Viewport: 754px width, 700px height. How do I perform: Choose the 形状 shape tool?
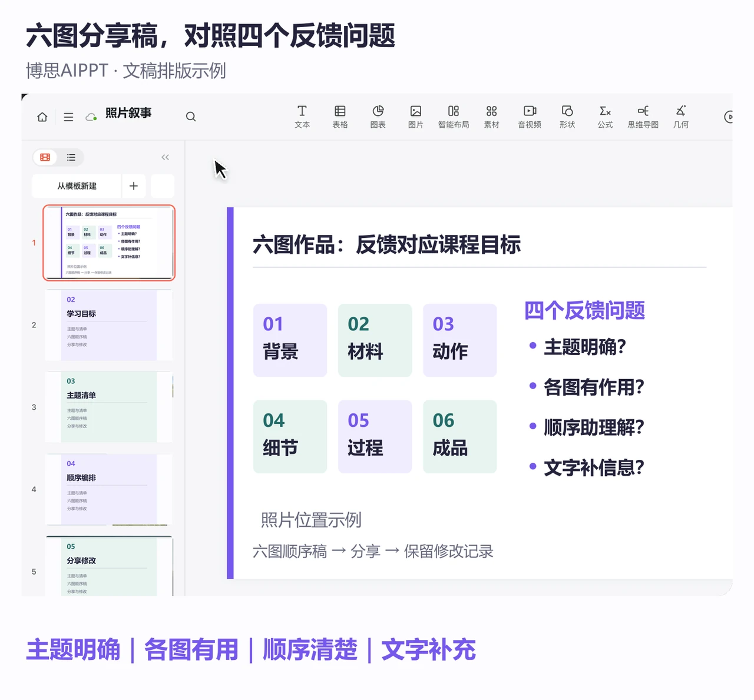click(567, 117)
